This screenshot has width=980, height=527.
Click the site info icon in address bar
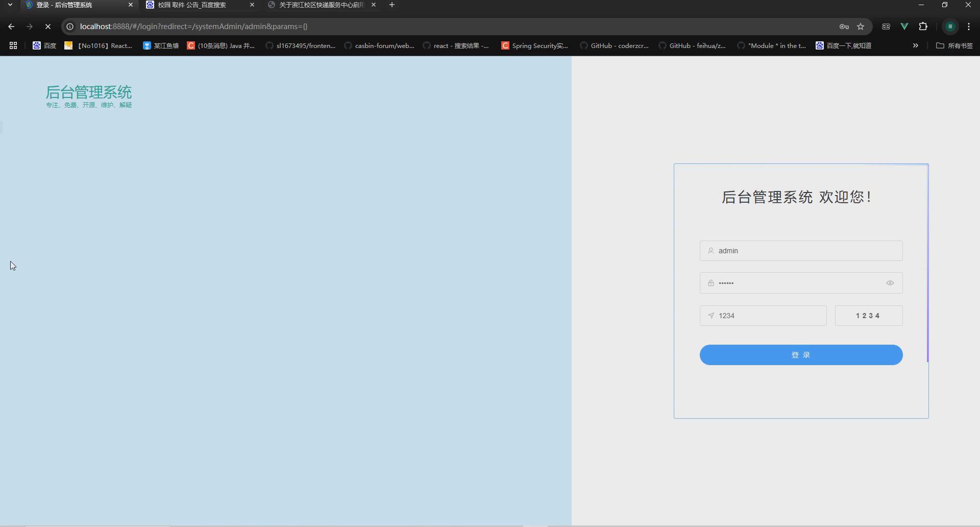click(69, 26)
